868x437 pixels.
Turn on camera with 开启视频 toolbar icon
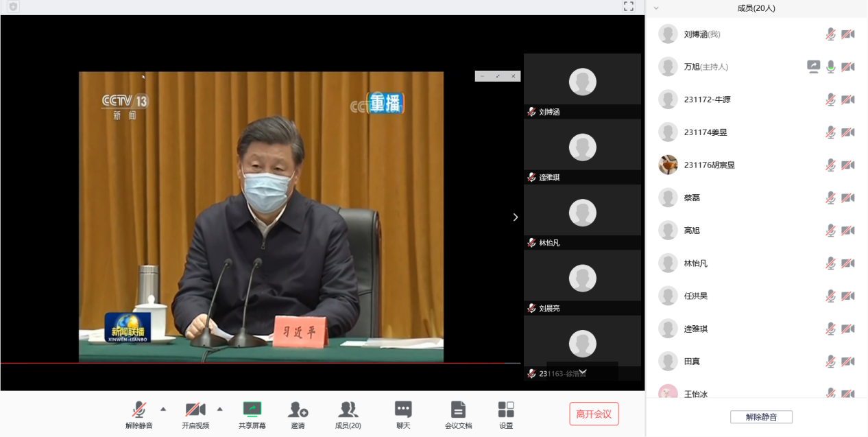coord(195,410)
